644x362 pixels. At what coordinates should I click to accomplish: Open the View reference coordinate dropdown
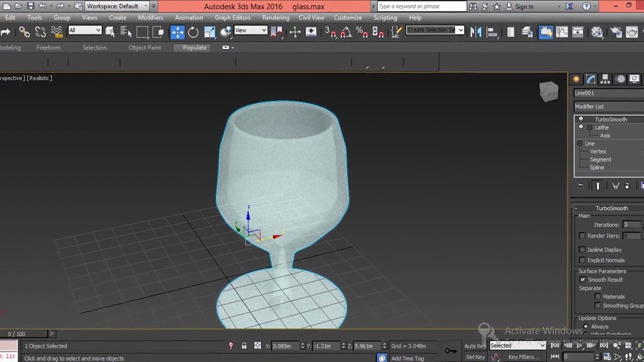tap(250, 31)
